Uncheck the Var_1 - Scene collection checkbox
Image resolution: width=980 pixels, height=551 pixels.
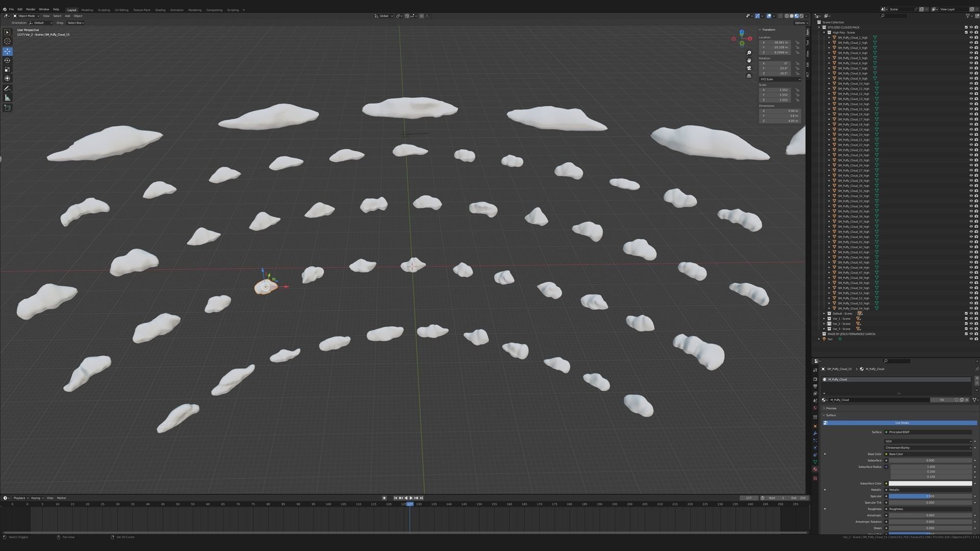point(966,319)
